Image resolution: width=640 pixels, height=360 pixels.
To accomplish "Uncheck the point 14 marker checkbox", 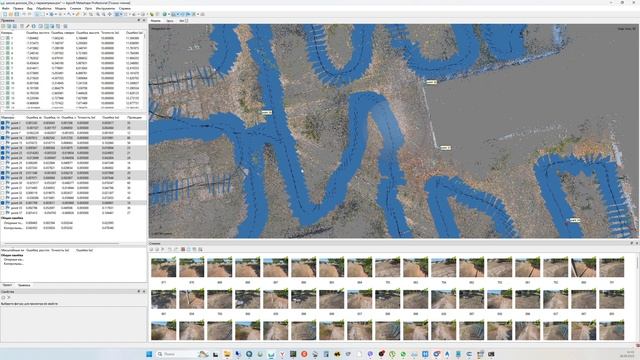I will pos(2,138).
